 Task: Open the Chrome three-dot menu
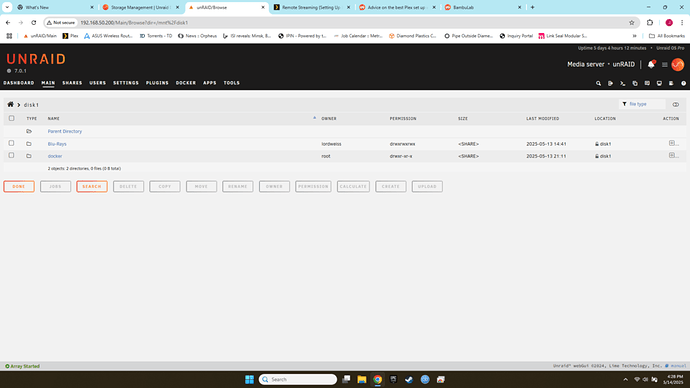pos(682,22)
